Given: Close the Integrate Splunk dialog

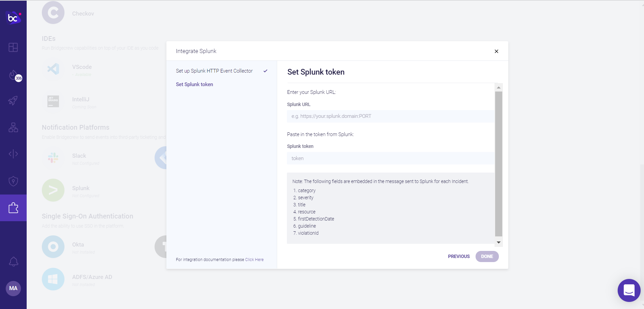Looking at the screenshot, I should (496, 51).
